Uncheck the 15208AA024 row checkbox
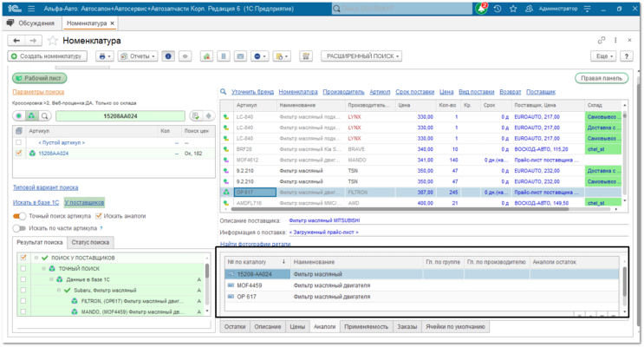 click(x=18, y=154)
